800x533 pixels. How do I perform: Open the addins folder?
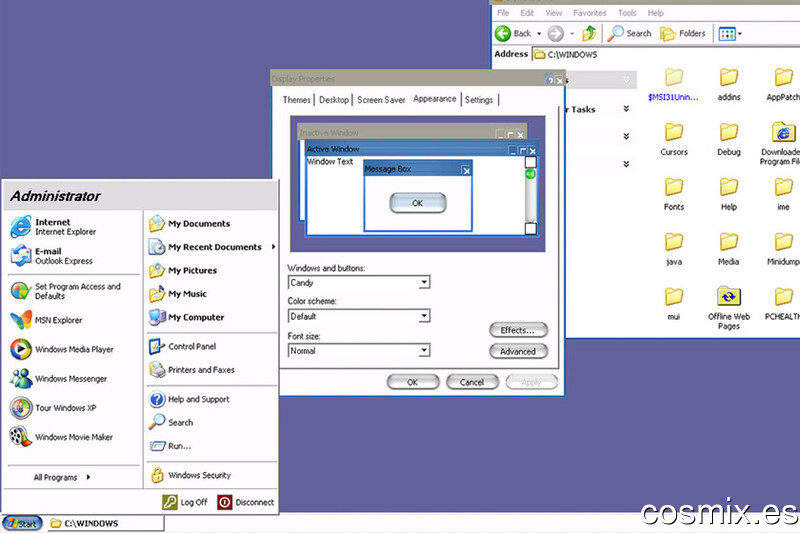729,84
